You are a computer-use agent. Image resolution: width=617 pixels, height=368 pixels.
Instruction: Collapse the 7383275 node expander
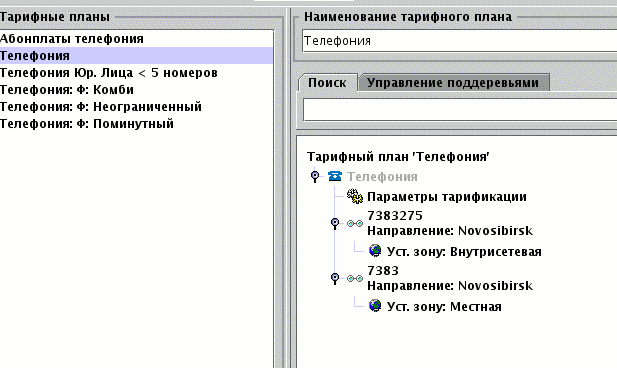pos(335,223)
